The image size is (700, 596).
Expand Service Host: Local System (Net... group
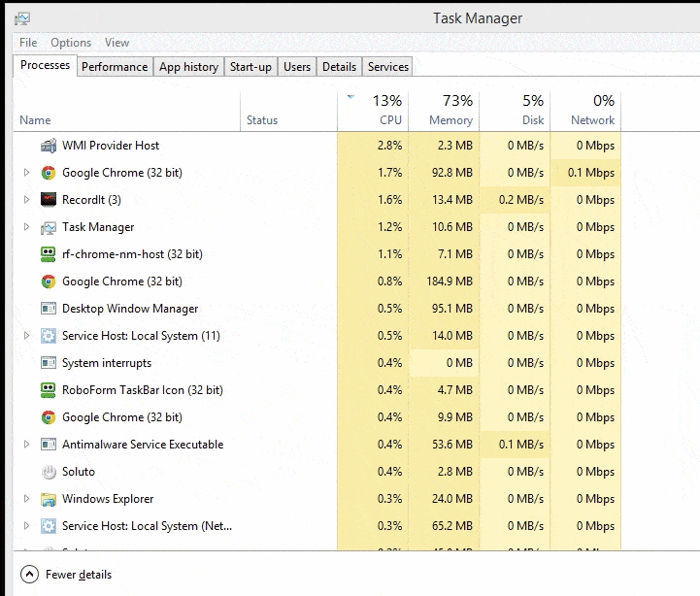click(x=26, y=526)
